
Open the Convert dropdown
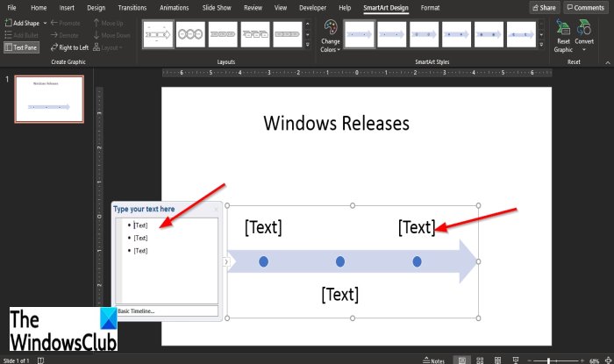point(584,36)
